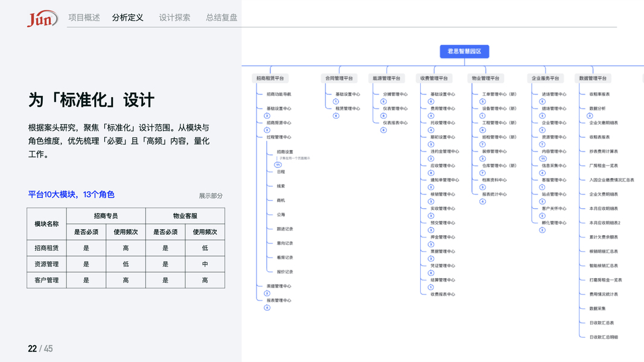Click the 仪表管理中心 node
This screenshot has height=362, width=644.
[395, 109]
